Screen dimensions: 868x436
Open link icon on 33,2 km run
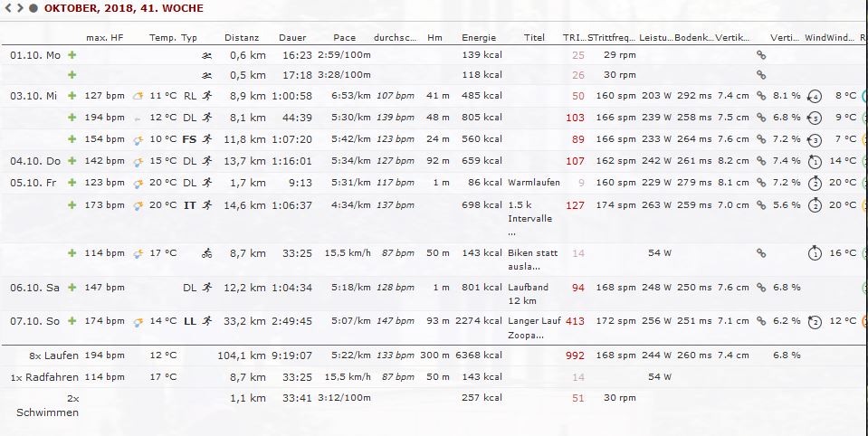[760, 321]
